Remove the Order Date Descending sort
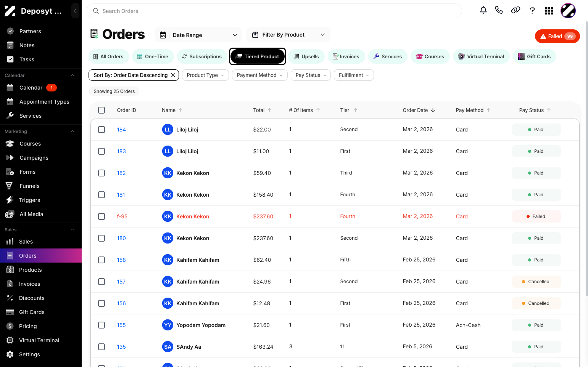Viewport: 588px width, 367px height. pos(173,75)
